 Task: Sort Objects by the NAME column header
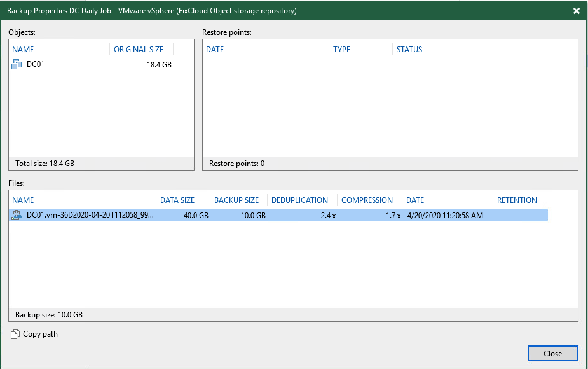pos(23,50)
